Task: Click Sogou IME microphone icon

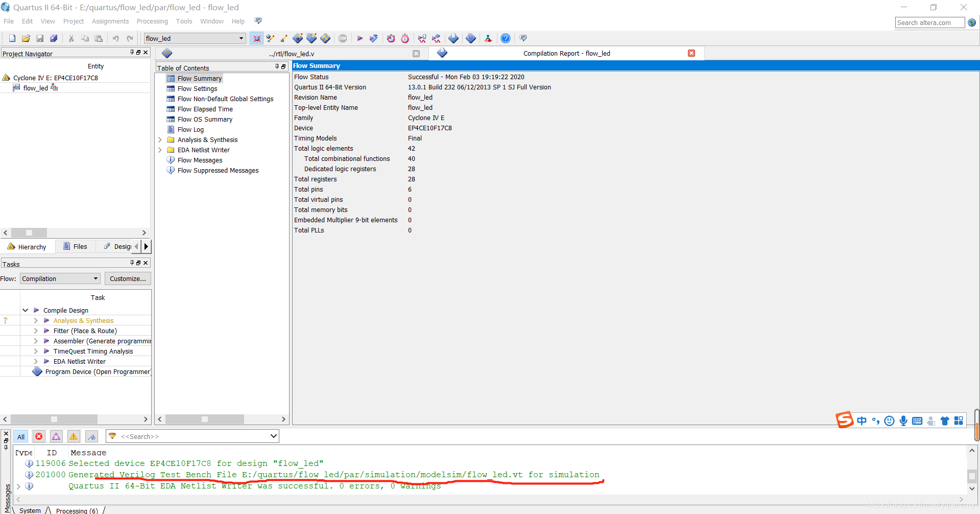Action: click(x=903, y=420)
